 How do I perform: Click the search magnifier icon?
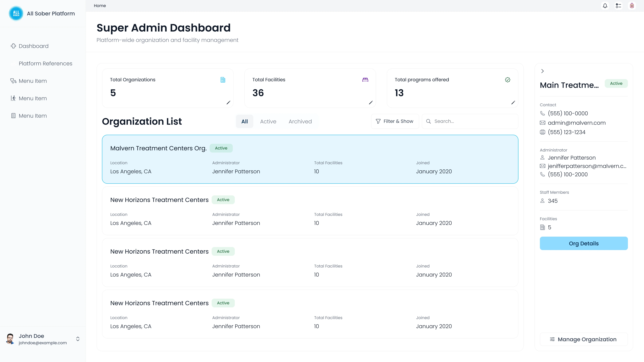[428, 121]
